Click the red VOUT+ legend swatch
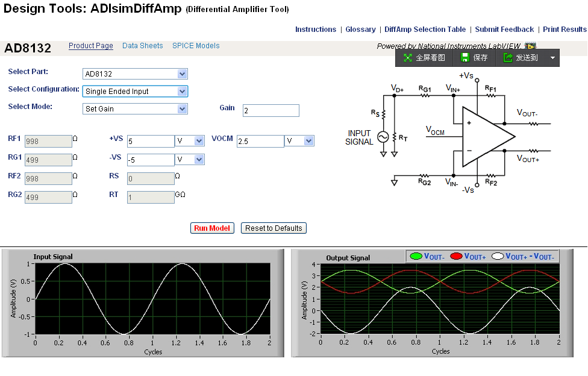The width and height of the screenshot is (588, 376). pos(457,256)
